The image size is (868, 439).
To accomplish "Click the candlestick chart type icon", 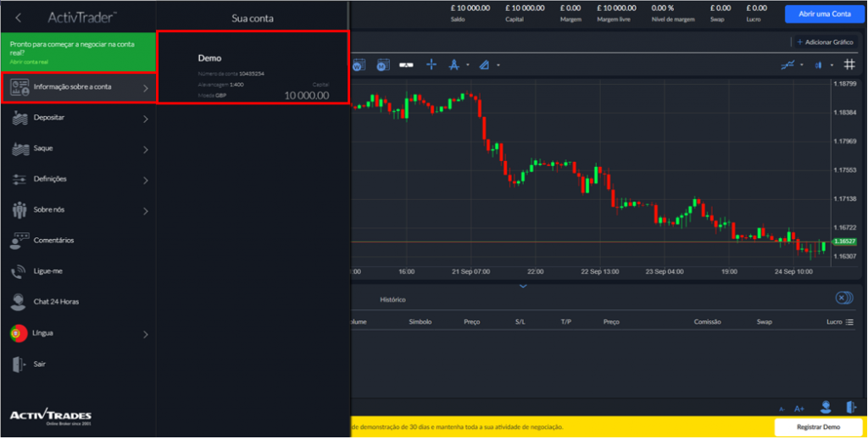I will click(819, 65).
